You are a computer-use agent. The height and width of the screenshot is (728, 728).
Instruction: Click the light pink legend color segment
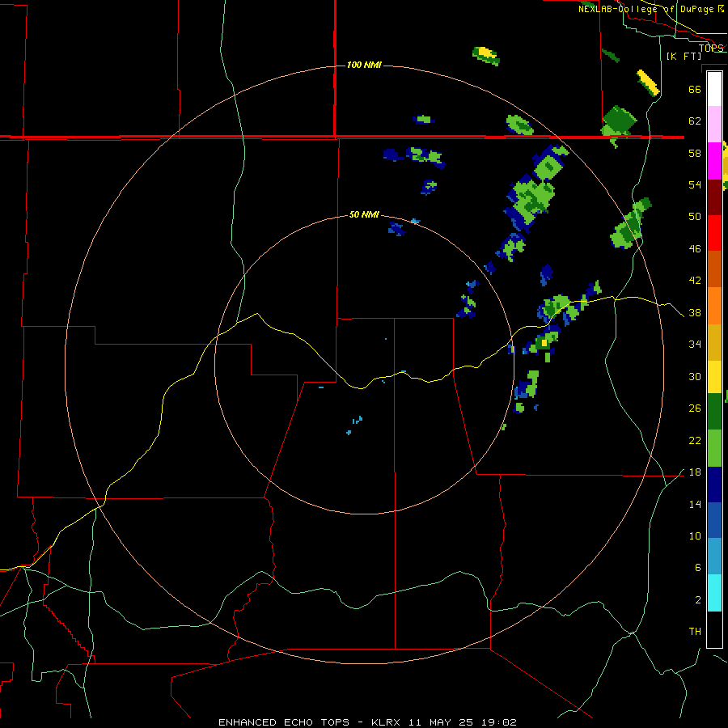714,124
